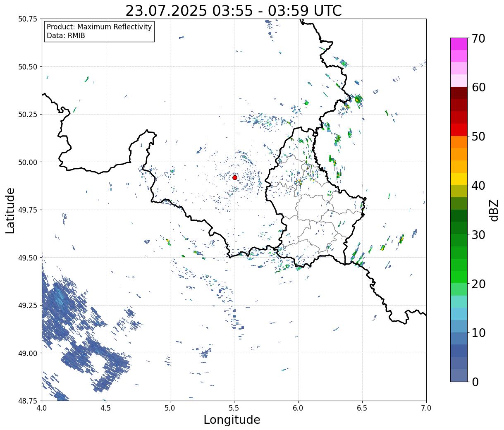The image size is (504, 430).
Task: Click the latitude tick label 49.00
Action: tap(28, 353)
